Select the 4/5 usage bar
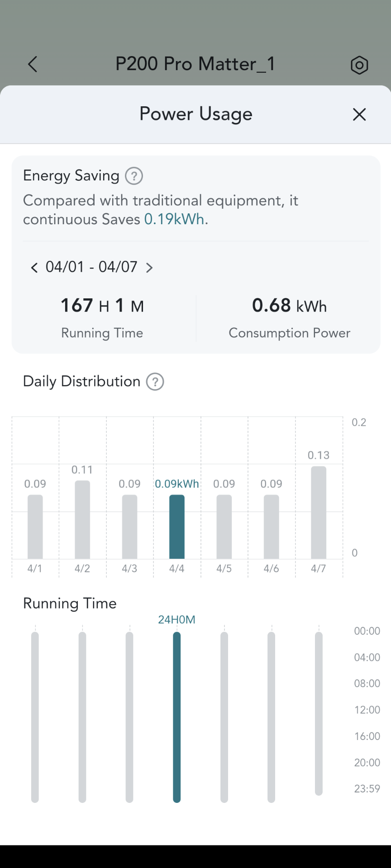Viewport: 391px width, 868px height. click(x=224, y=527)
